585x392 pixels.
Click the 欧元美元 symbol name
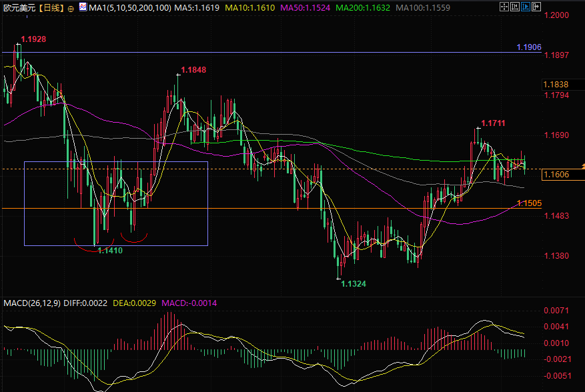pyautogui.click(x=19, y=8)
